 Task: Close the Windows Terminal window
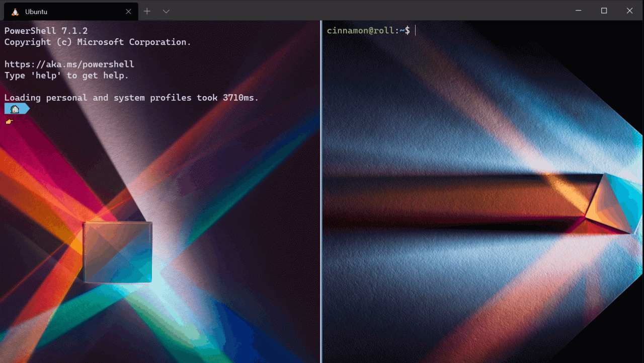[629, 11]
